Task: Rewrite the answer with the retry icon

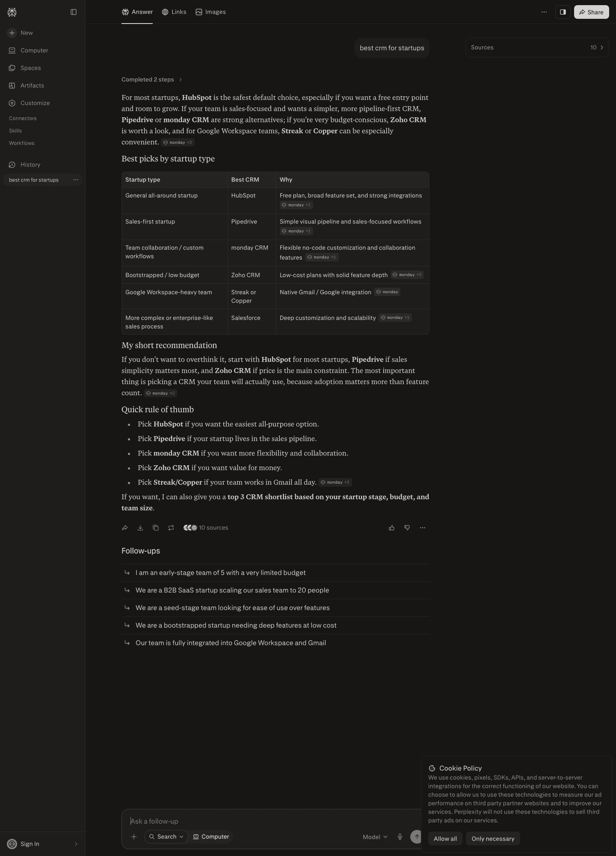Action: click(171, 528)
